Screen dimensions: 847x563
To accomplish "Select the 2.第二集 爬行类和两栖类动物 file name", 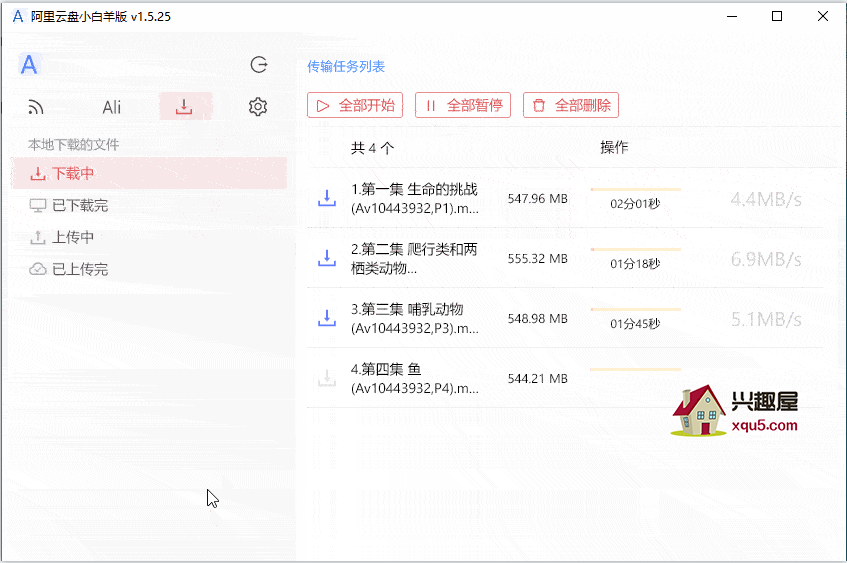I will [415, 258].
